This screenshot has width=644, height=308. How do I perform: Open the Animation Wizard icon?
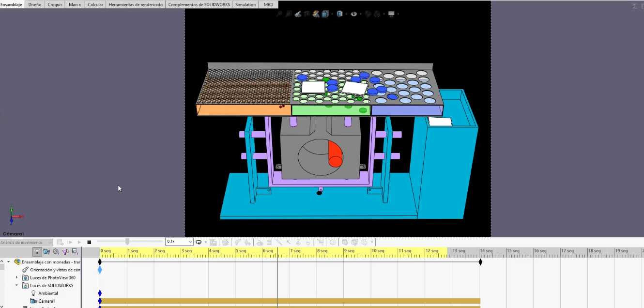225,242
